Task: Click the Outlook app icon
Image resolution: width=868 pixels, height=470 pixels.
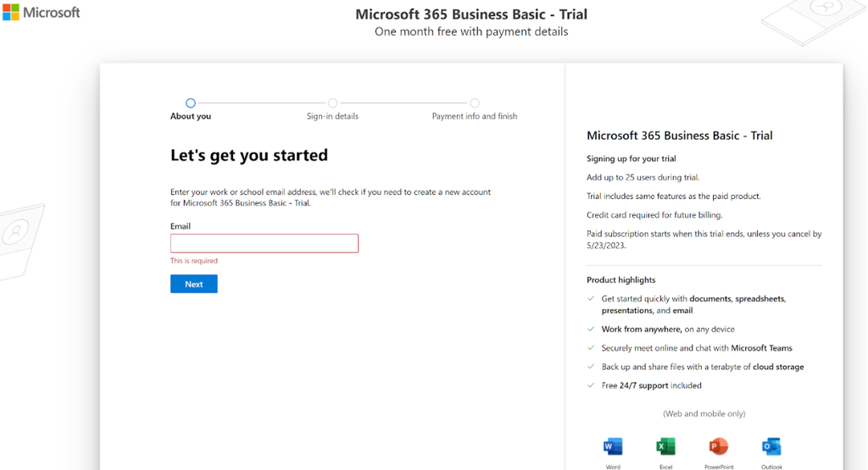Action: click(x=771, y=446)
